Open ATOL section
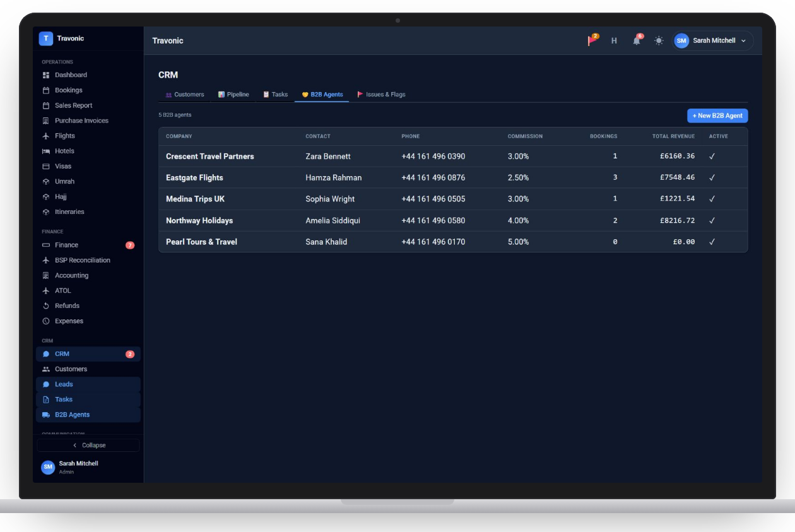The width and height of the screenshot is (795, 532). point(88,290)
